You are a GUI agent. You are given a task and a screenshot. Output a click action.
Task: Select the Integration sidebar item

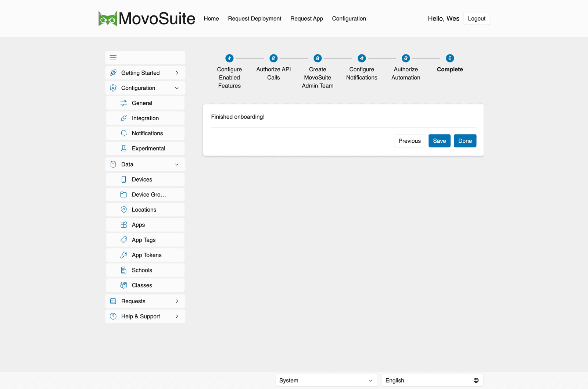145,118
